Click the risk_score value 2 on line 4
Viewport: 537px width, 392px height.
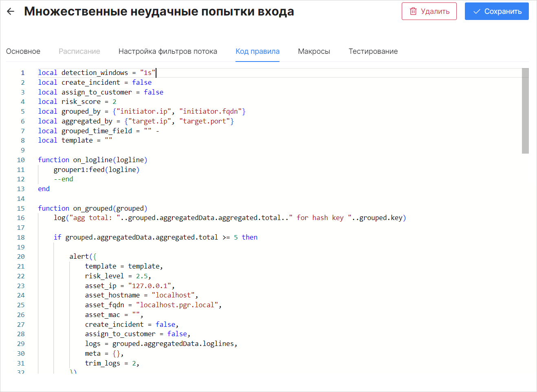(114, 102)
